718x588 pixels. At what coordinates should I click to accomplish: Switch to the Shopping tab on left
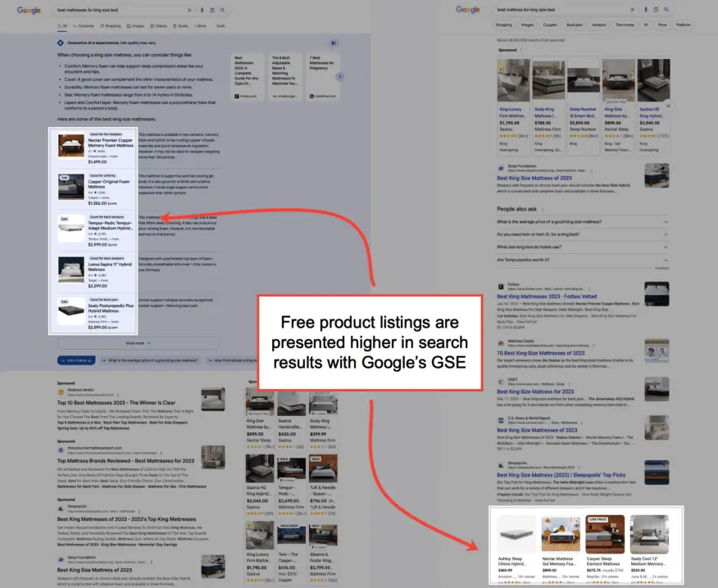tap(108, 25)
